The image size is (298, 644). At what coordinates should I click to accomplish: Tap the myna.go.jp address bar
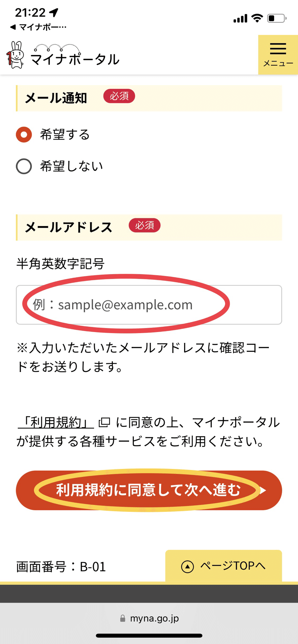click(149, 618)
